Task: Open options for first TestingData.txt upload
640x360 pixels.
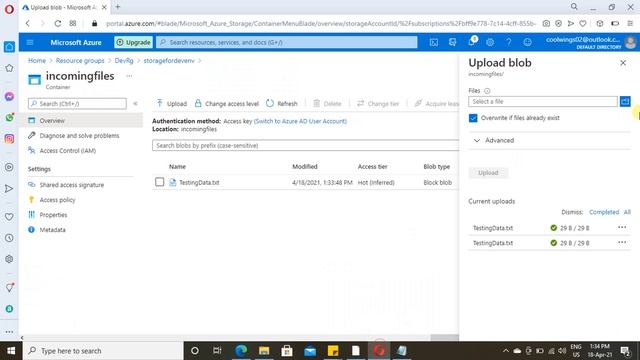Action: coord(622,227)
